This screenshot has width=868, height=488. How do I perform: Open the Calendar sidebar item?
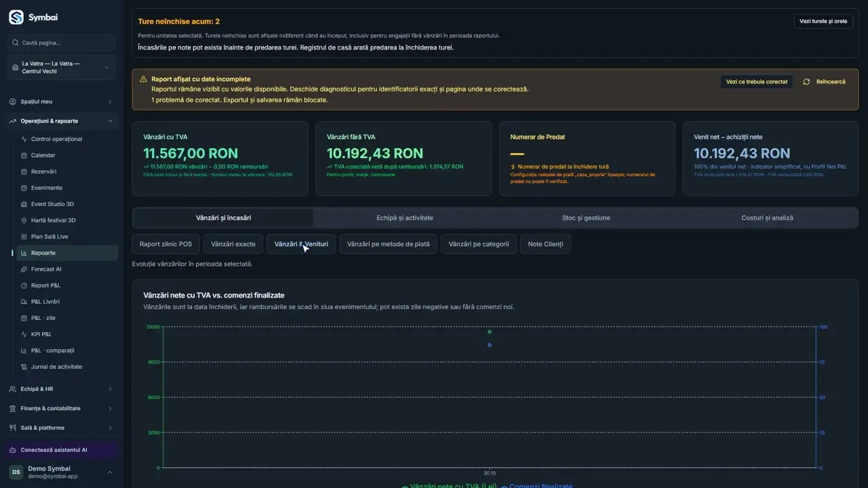(x=67, y=155)
